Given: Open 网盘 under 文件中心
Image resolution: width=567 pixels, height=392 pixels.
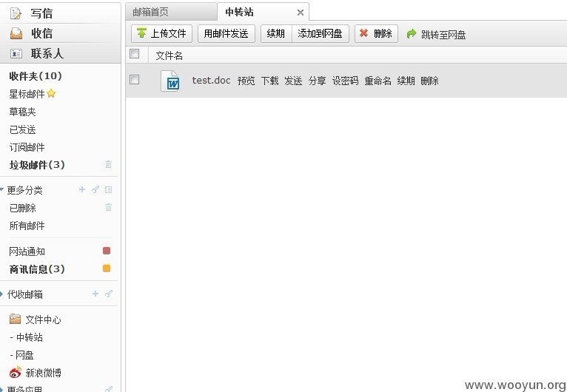Looking at the screenshot, I should (25, 355).
